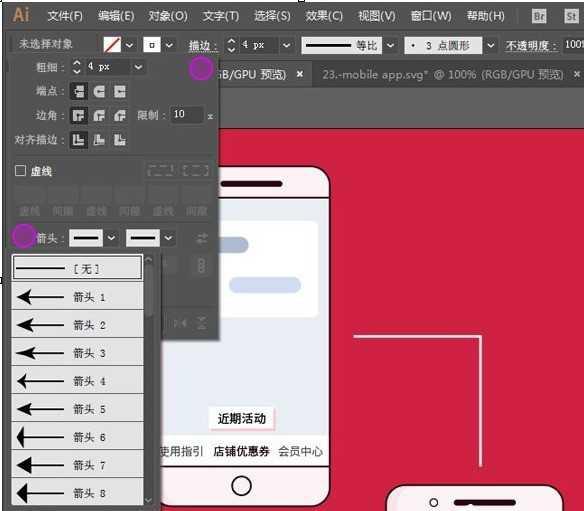
Task: Select round join for 边角
Action: (x=99, y=115)
